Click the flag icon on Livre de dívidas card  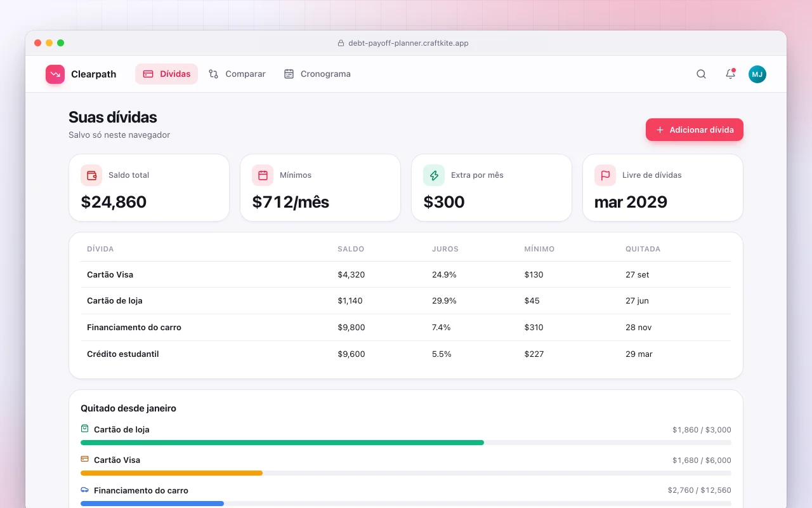pyautogui.click(x=605, y=175)
